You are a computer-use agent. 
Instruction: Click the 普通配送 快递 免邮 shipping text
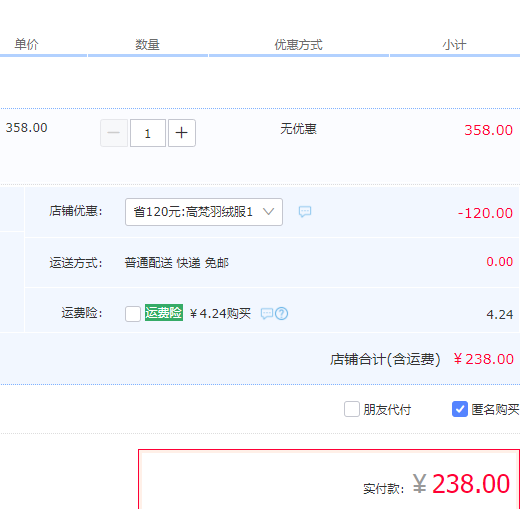click(x=177, y=263)
